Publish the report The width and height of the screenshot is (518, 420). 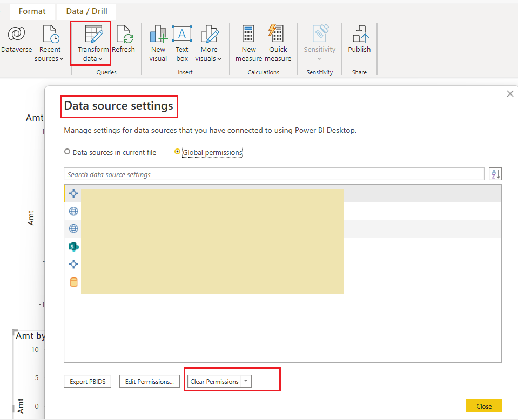pyautogui.click(x=359, y=39)
